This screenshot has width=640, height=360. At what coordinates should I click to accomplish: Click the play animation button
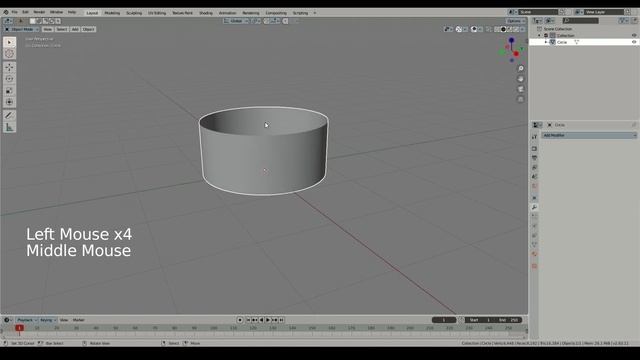tap(268, 320)
